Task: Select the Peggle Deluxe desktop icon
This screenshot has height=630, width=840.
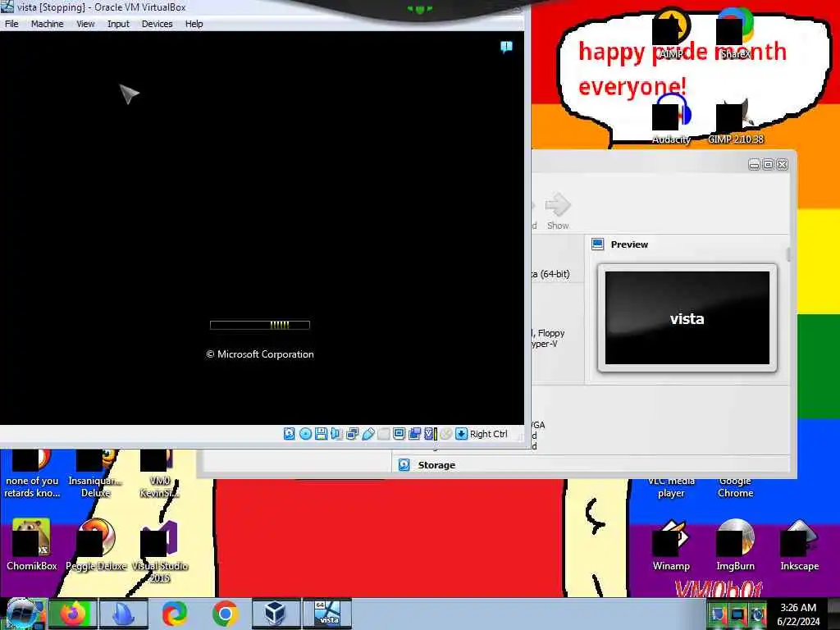Action: 96,545
